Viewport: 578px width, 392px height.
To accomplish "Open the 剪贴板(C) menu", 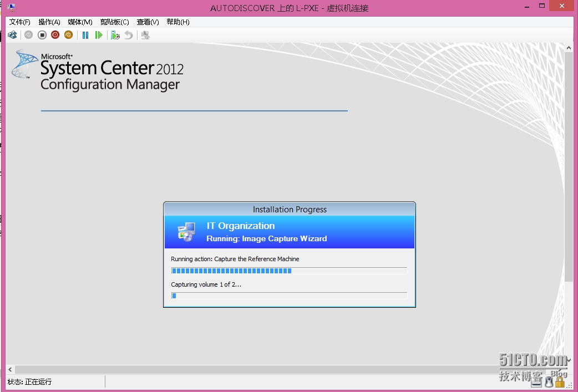I will pyautogui.click(x=115, y=22).
